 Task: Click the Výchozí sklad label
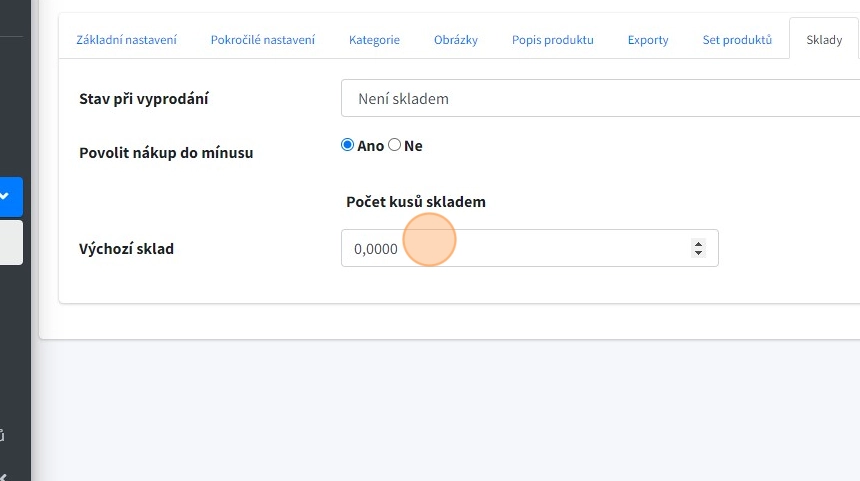coord(126,249)
